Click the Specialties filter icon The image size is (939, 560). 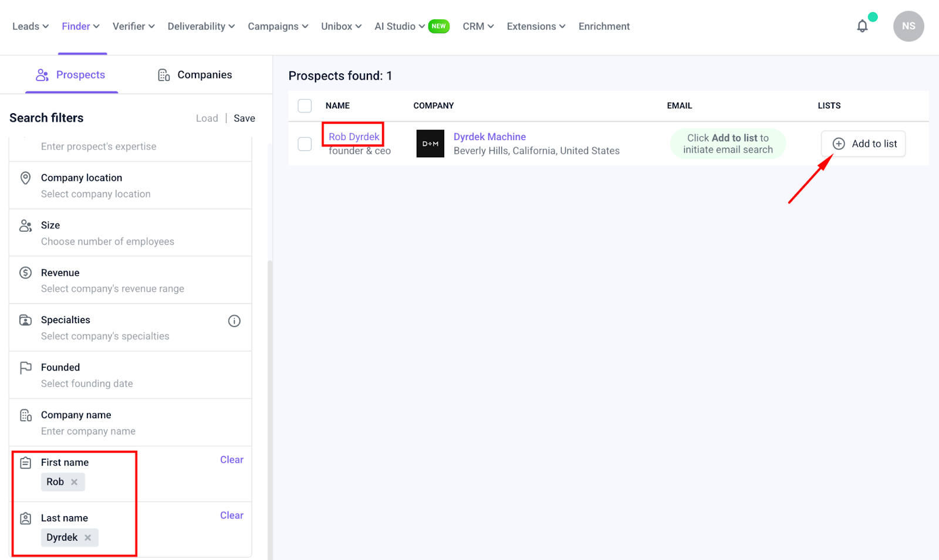tap(25, 320)
